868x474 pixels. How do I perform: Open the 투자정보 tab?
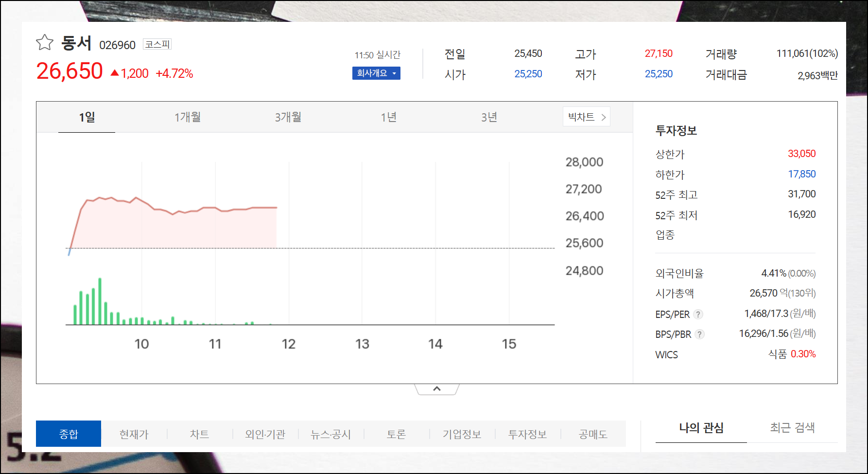(x=528, y=434)
